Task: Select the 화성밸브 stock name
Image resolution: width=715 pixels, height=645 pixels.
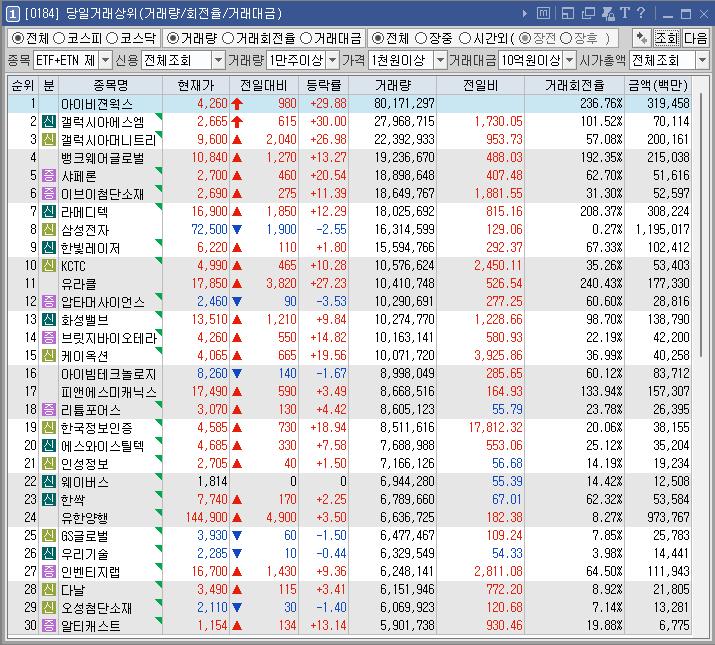Action: point(85,320)
